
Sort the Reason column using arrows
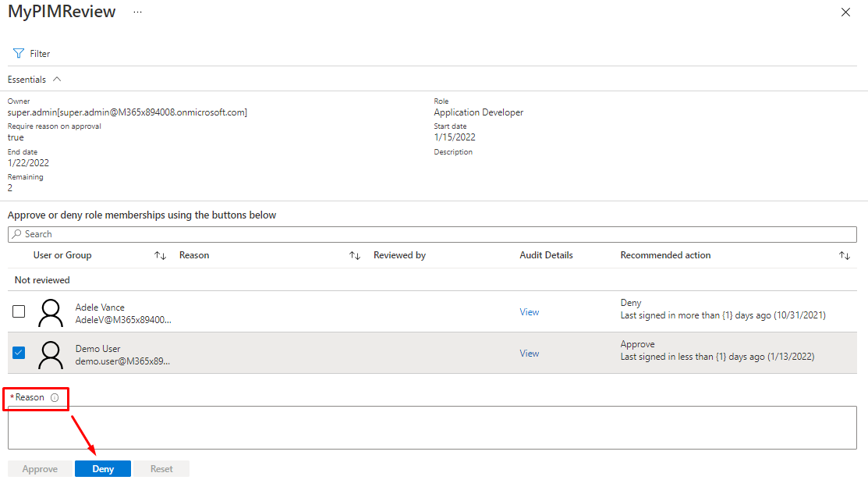pos(354,256)
